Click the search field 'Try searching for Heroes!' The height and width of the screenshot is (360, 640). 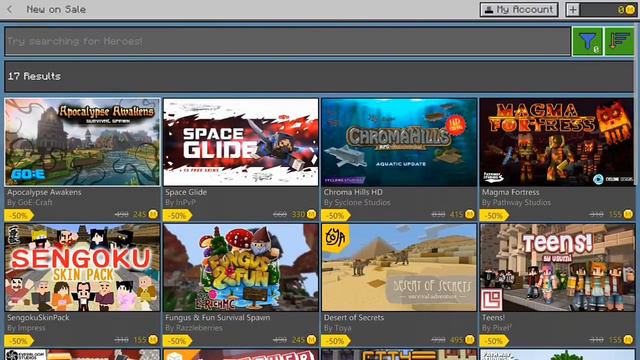287,41
